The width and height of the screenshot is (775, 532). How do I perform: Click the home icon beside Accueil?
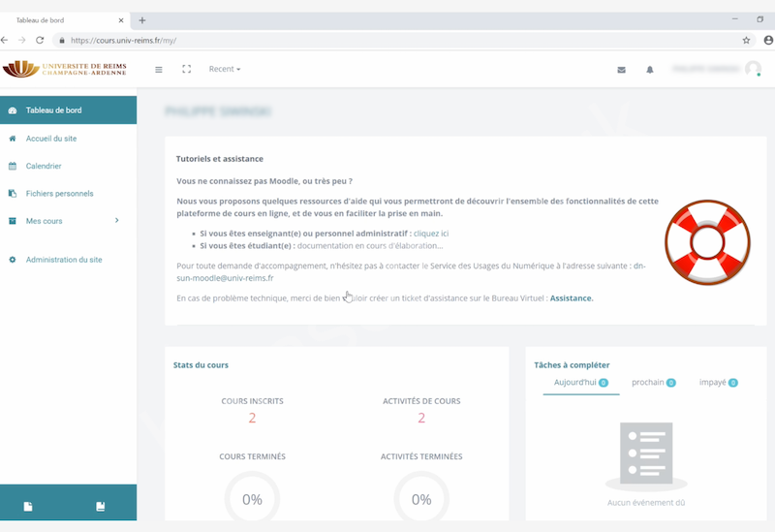13,139
